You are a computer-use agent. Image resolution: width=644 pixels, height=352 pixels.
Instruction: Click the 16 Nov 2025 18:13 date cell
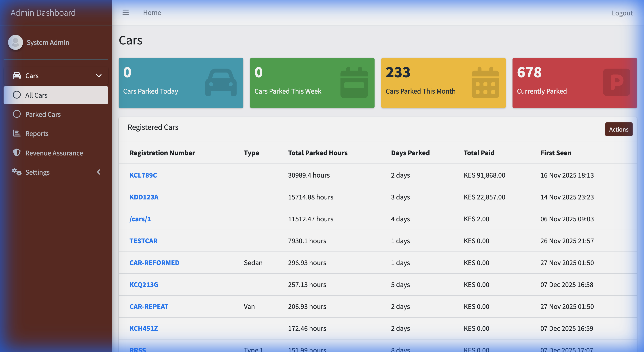(567, 175)
